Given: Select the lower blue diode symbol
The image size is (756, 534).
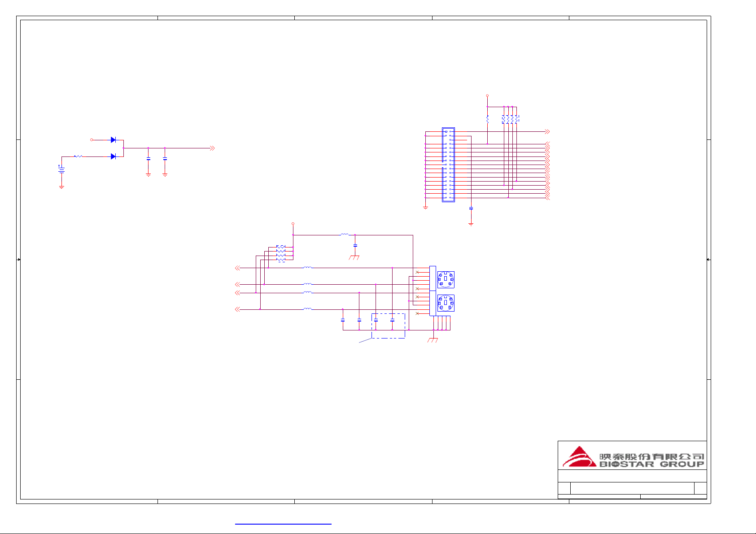Looking at the screenshot, I should coord(114,156).
